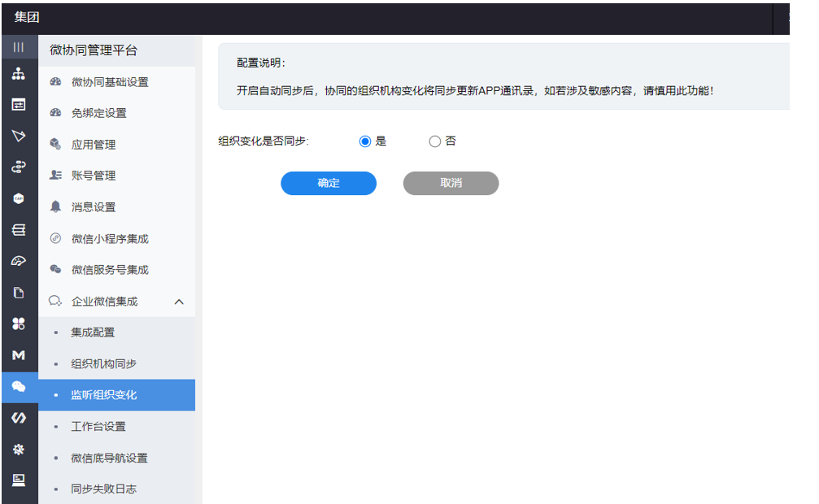Open 微协同基础设置 menu item

[x=110, y=82]
